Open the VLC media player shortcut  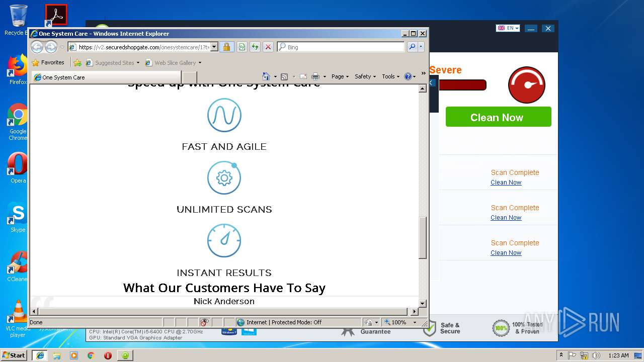point(18,319)
